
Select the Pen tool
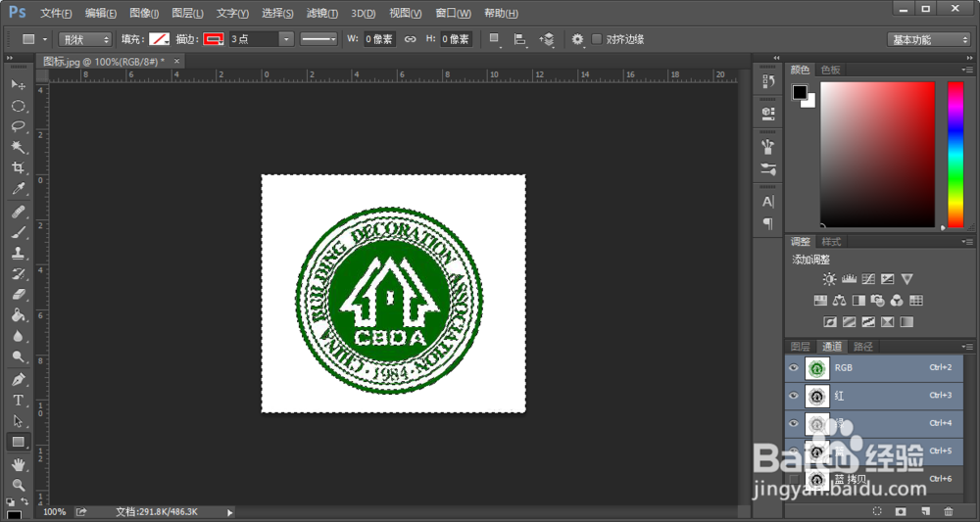point(18,380)
